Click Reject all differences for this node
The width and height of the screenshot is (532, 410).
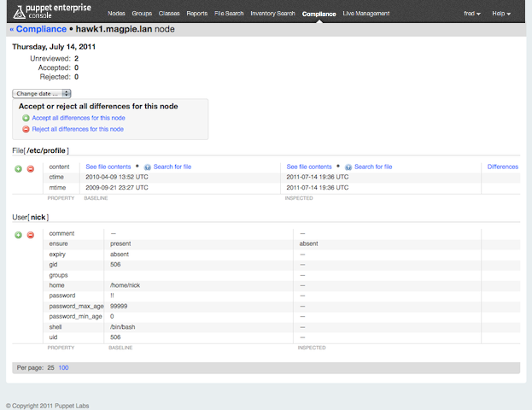78,129
